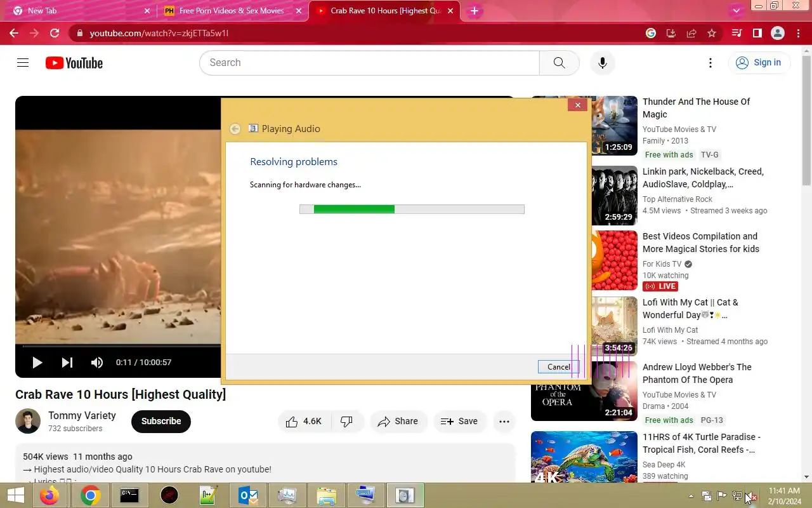This screenshot has width=812, height=508.
Task: Expand the tab search dropdown arrow
Action: coord(737,10)
